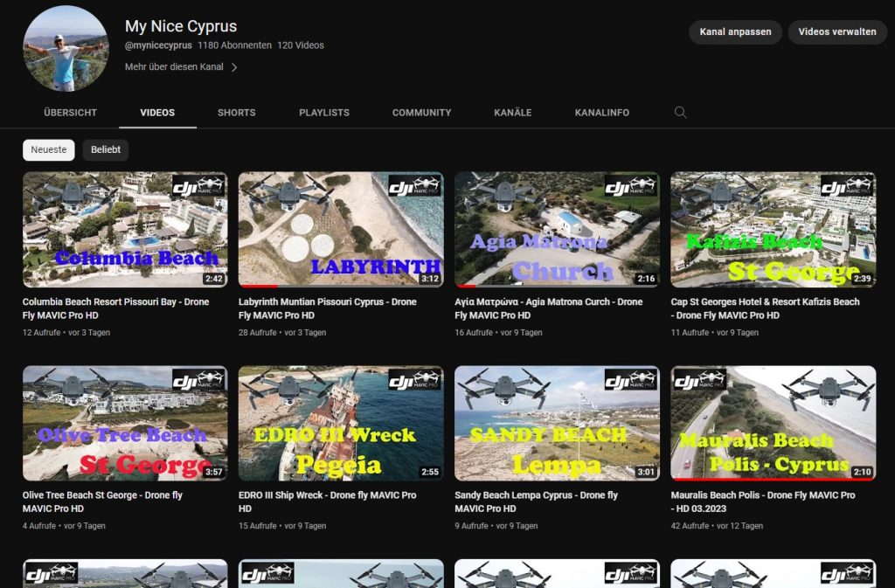Play the LABYRINTH thumbnail
Viewport: 895px width, 588px height.
click(x=341, y=229)
